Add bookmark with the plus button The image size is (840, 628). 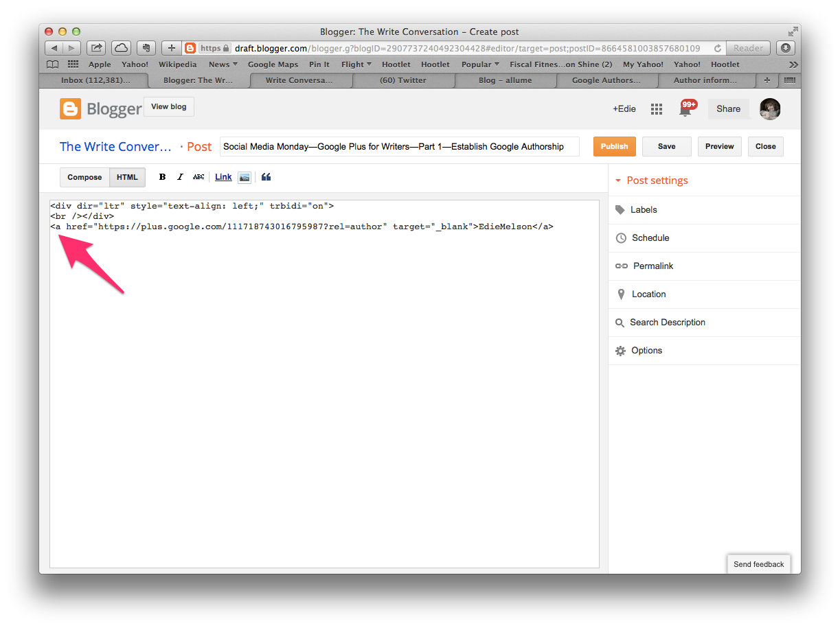pos(172,48)
